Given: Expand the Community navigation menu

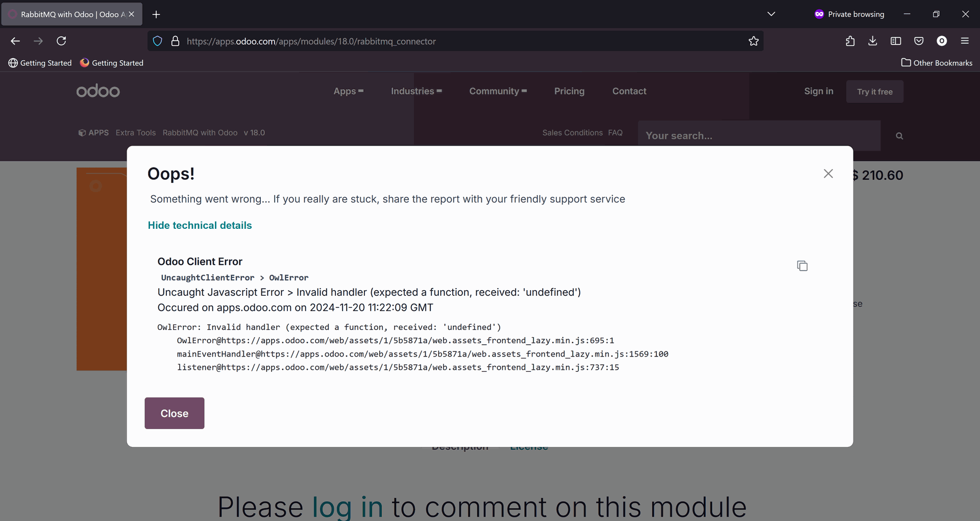Looking at the screenshot, I should tap(498, 91).
